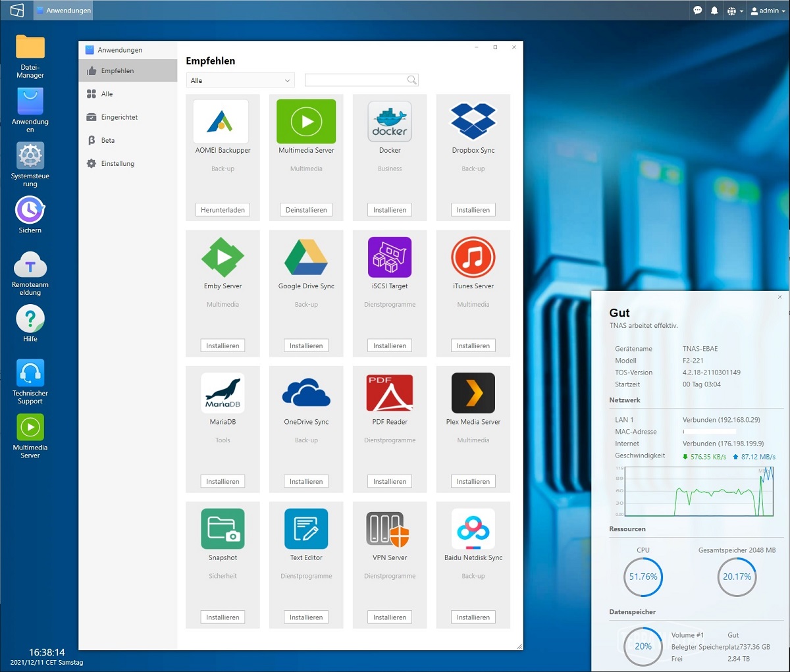The image size is (790, 672).
Task: Install Docker
Action: point(390,210)
